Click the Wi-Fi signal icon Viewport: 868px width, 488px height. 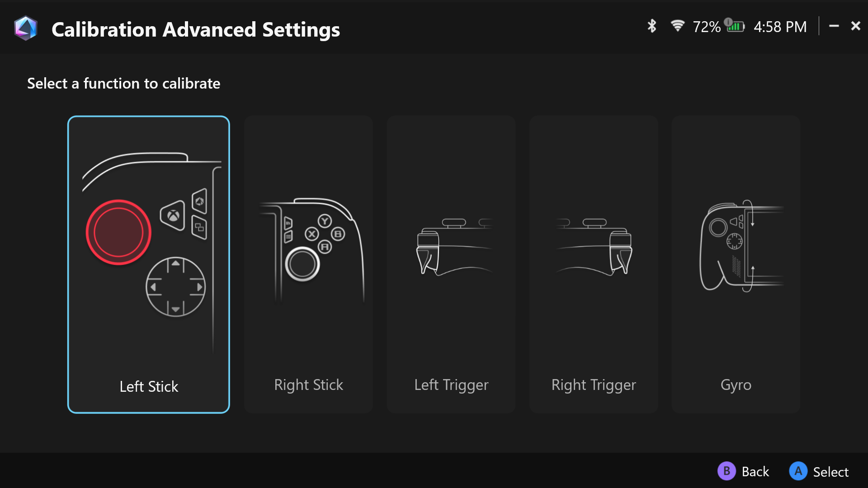677,26
